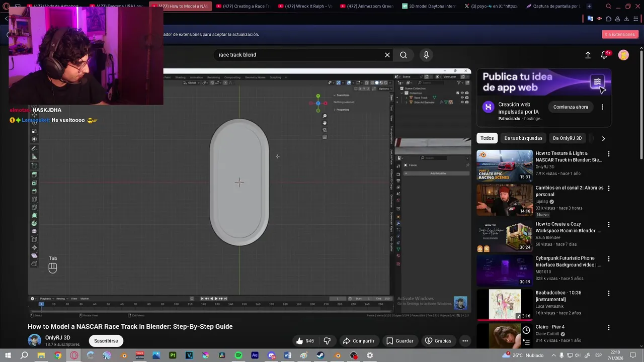Open the Cyberpunk Futuristic Phone video title
The image size is (644, 362).
coord(568,261)
